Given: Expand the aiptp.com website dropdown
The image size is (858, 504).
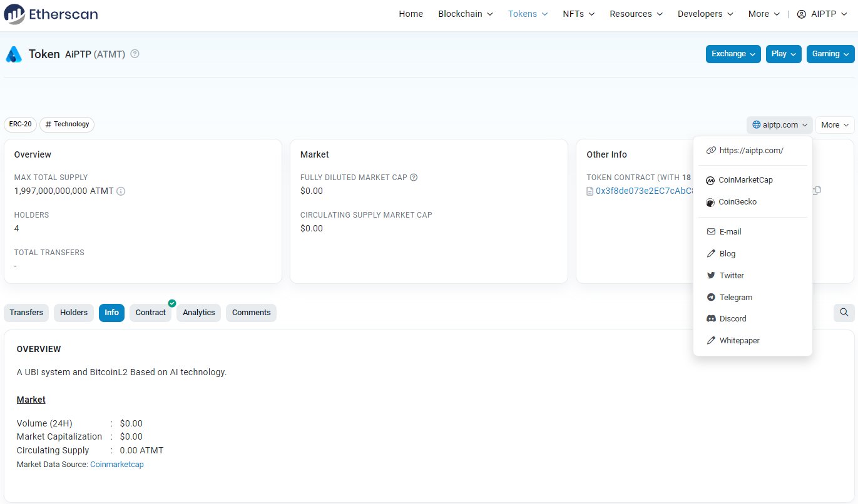Looking at the screenshot, I should pos(779,124).
